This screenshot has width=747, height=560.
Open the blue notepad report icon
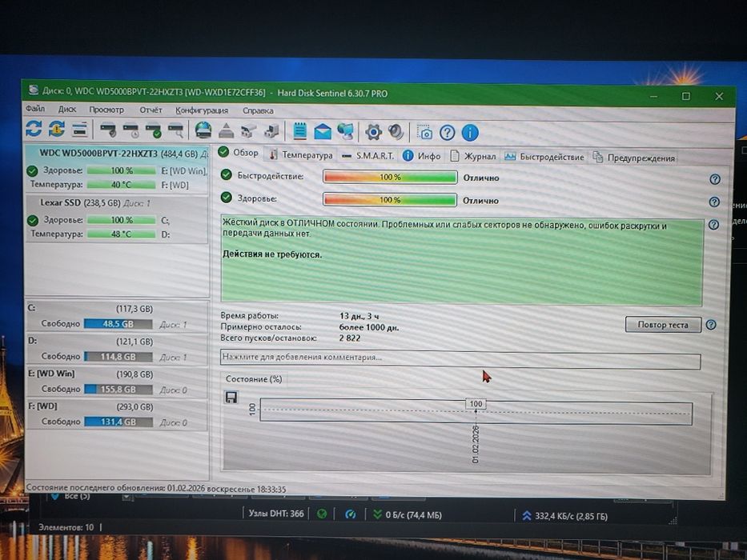click(300, 131)
